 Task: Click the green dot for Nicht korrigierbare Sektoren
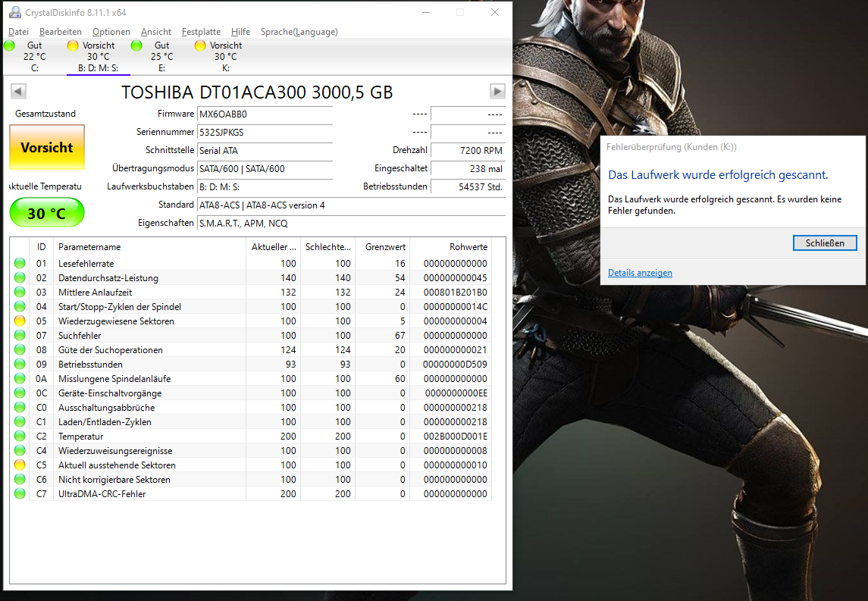[x=20, y=479]
